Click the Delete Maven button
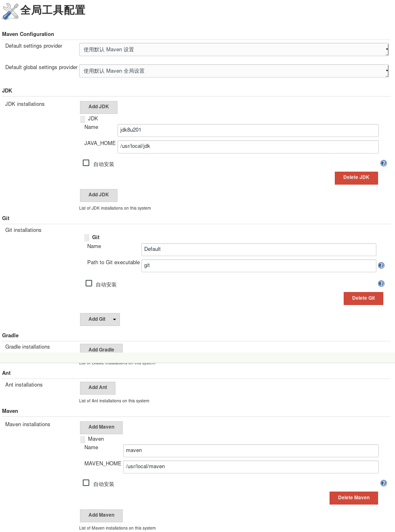 (x=353, y=498)
